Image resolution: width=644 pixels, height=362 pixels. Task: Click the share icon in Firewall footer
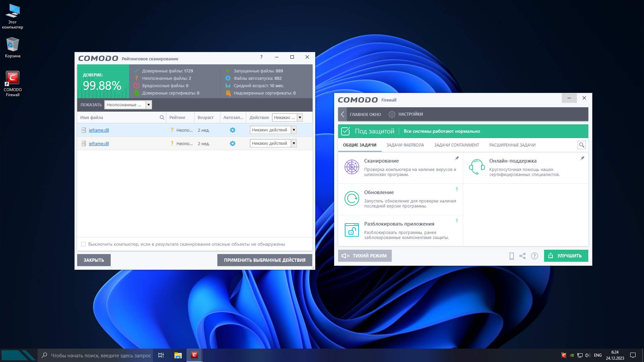pos(522,256)
